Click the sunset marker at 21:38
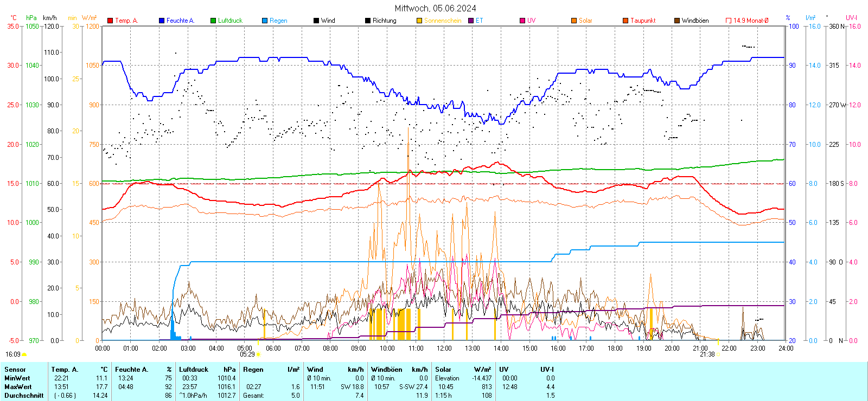Image resolution: width=868 pixels, height=401 pixels. [x=718, y=354]
